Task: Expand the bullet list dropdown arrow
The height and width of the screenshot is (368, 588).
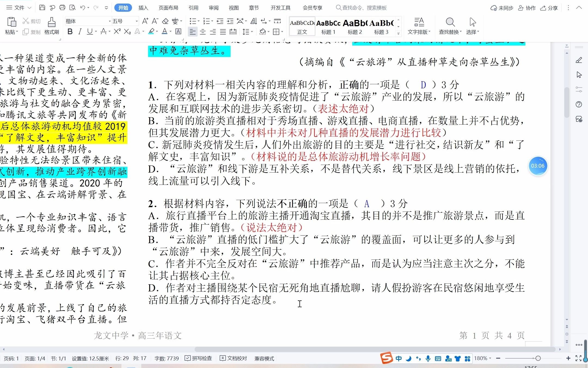Action: (x=198, y=21)
